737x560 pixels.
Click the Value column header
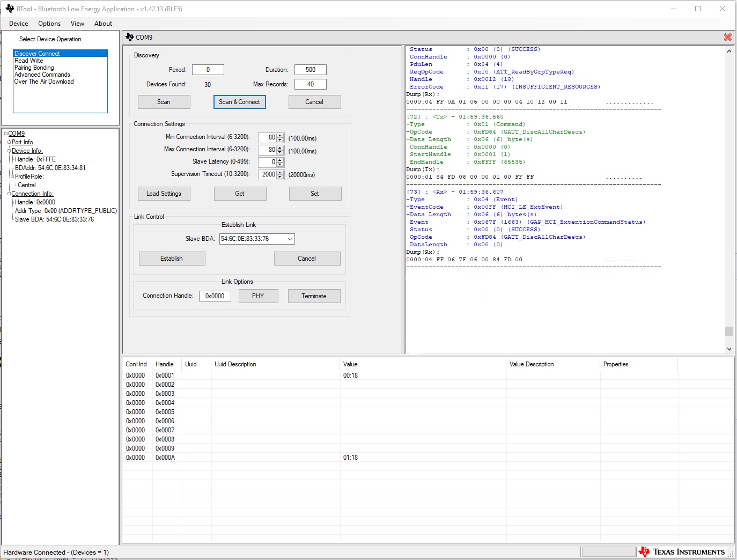tap(423, 364)
